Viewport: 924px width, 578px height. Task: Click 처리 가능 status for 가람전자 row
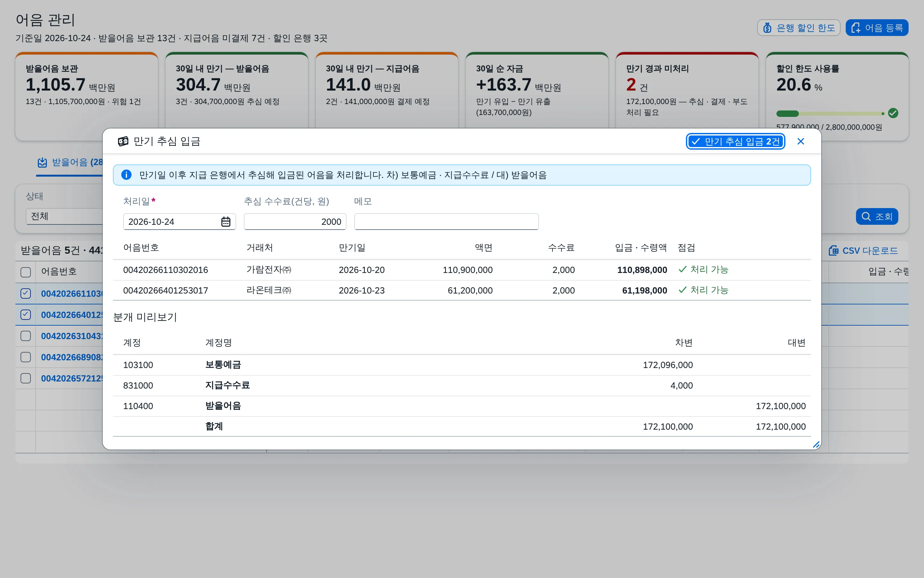[703, 270]
